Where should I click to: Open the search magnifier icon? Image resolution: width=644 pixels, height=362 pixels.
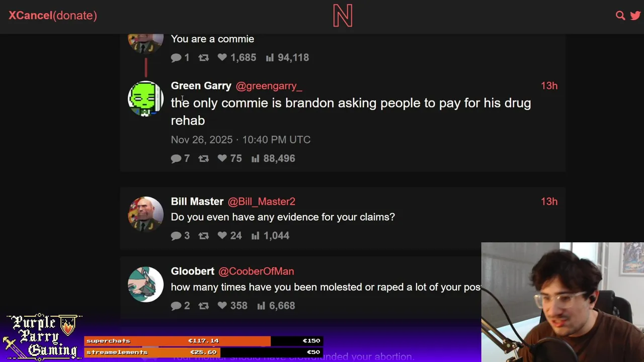coord(620,16)
